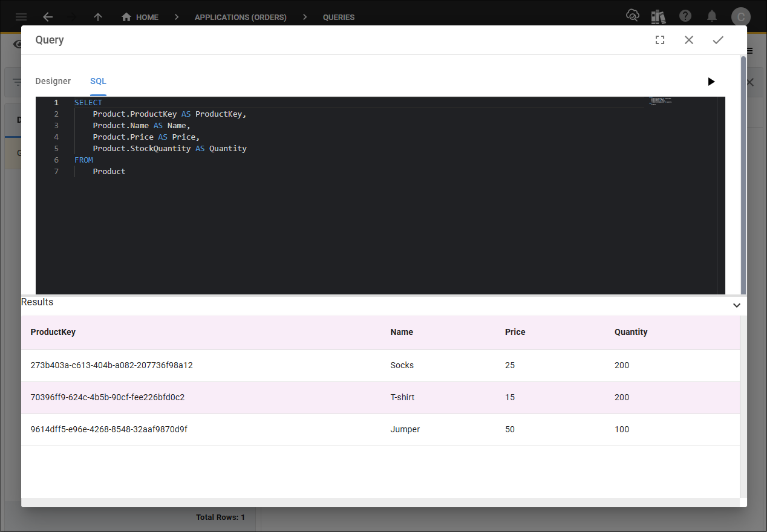Open QUERIES from the breadcrumb
The width and height of the screenshot is (767, 532).
338,17
